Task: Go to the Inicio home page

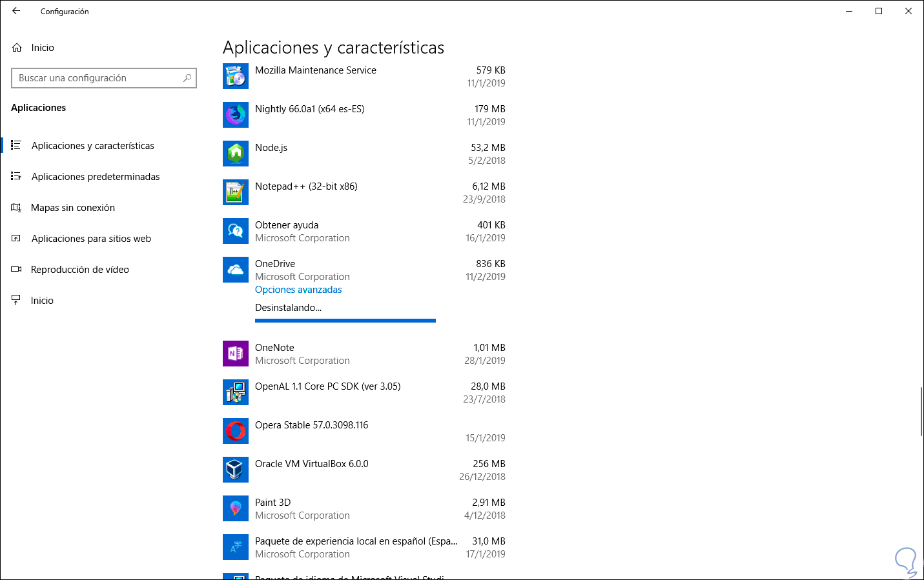Action: point(43,48)
